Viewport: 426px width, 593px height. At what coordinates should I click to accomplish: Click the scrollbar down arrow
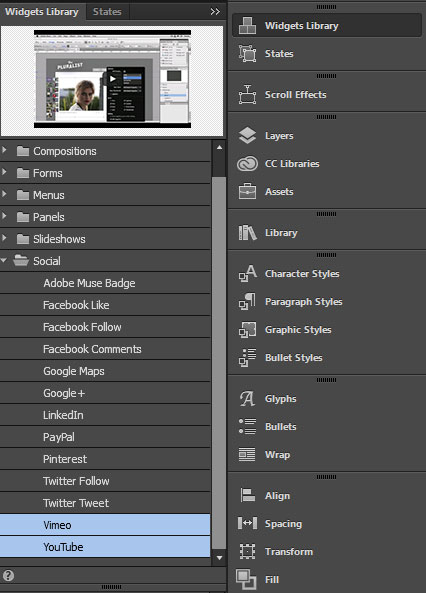coord(219,557)
